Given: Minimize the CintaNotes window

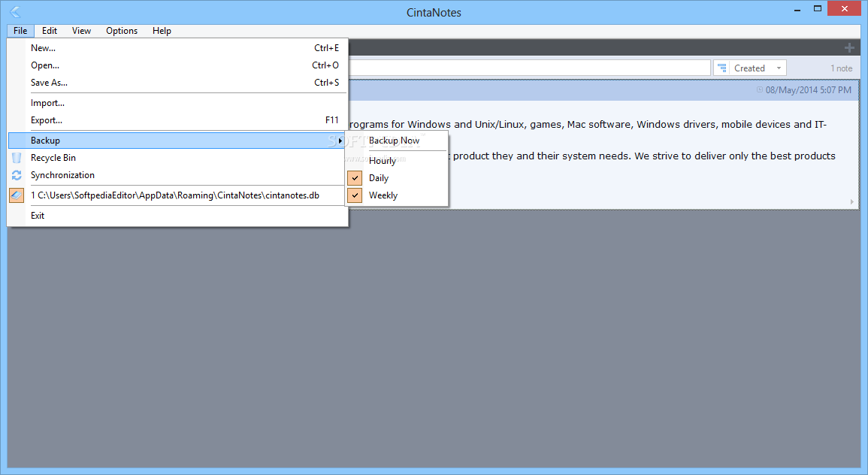Looking at the screenshot, I should 797,10.
